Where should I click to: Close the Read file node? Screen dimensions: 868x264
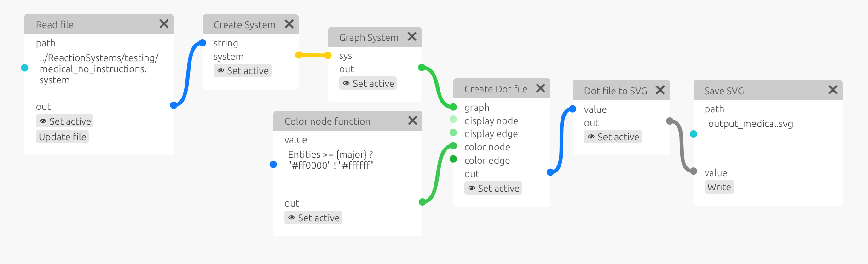[x=164, y=24]
